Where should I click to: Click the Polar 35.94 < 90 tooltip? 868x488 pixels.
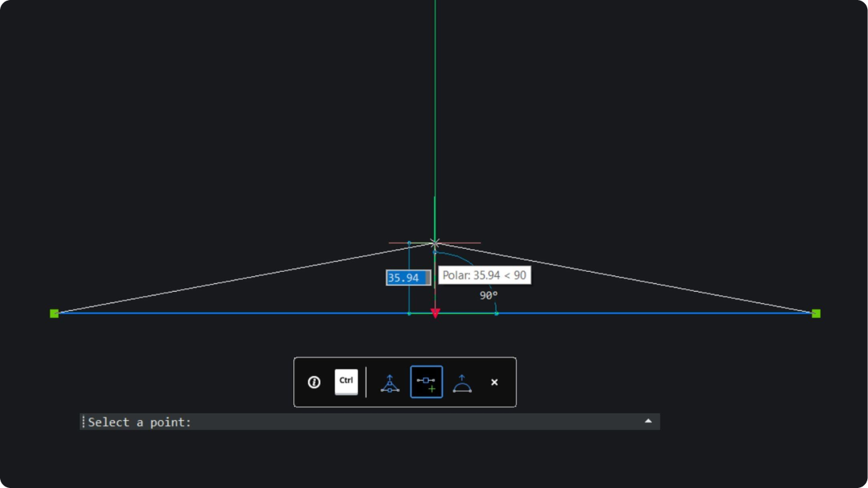pyautogui.click(x=484, y=276)
